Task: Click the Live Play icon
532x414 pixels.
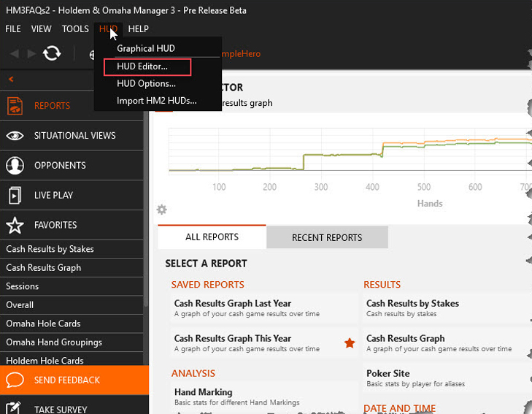Action: (x=15, y=196)
